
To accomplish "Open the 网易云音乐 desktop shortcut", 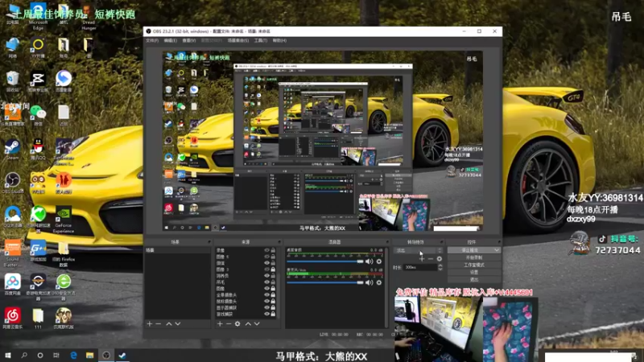I will coord(13,318).
